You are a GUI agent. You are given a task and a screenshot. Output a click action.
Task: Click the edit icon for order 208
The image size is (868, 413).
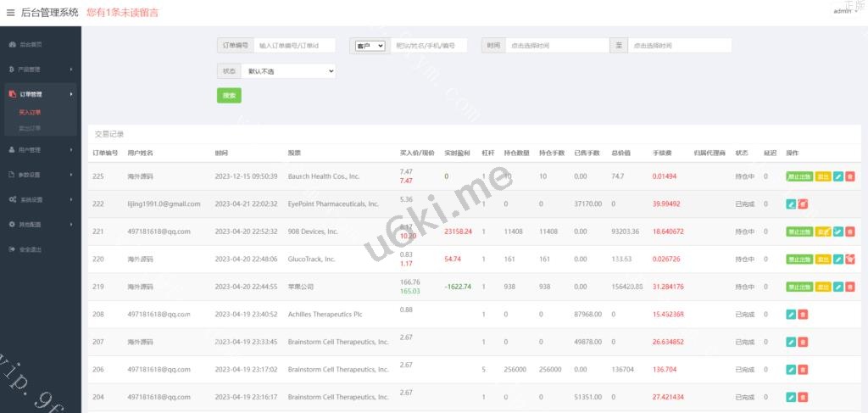(x=791, y=315)
